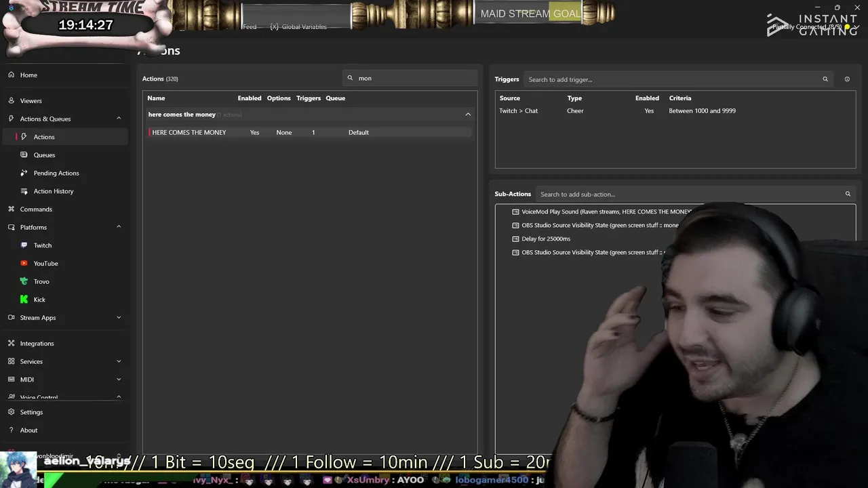The height and width of the screenshot is (488, 868).
Task: Open the Commands page
Action: coord(36,209)
